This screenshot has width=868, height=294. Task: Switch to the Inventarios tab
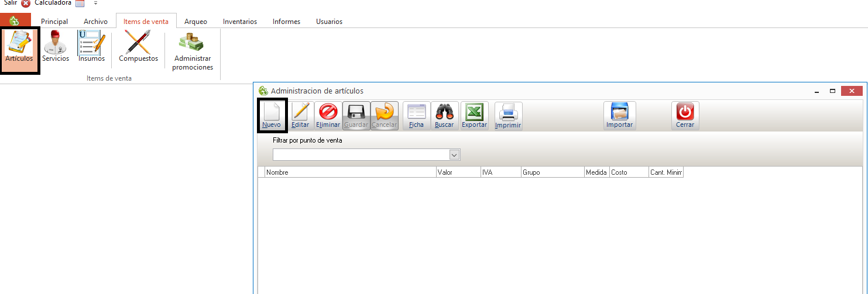click(x=239, y=22)
